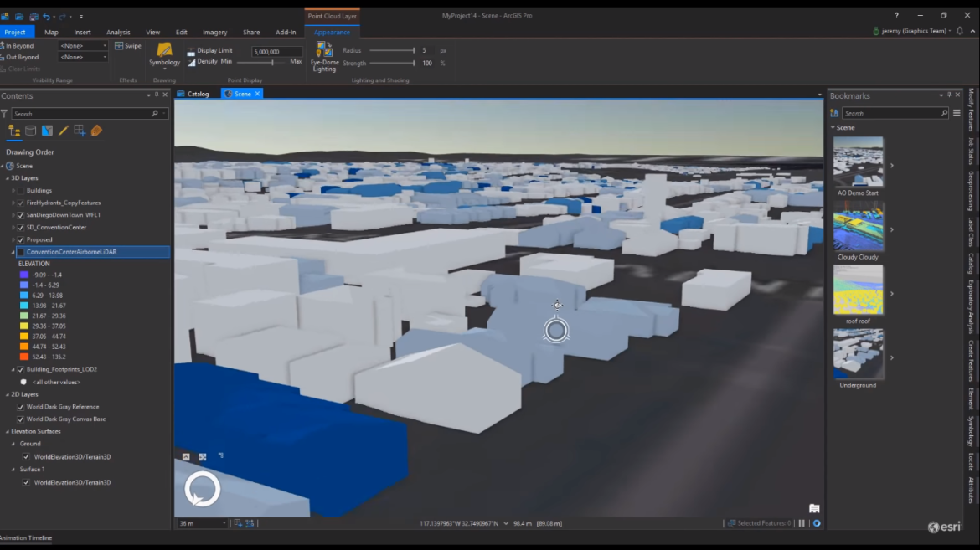Turn on ConventionCenterAirborneLiDAR layer visibility
Viewport: 980px width, 550px height.
(21, 252)
